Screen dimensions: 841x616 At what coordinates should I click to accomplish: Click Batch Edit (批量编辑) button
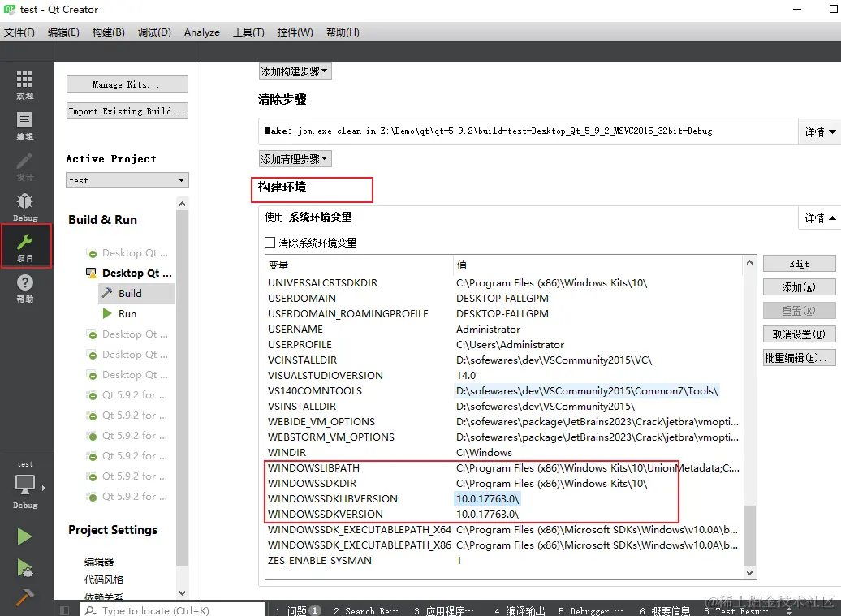[x=799, y=358]
